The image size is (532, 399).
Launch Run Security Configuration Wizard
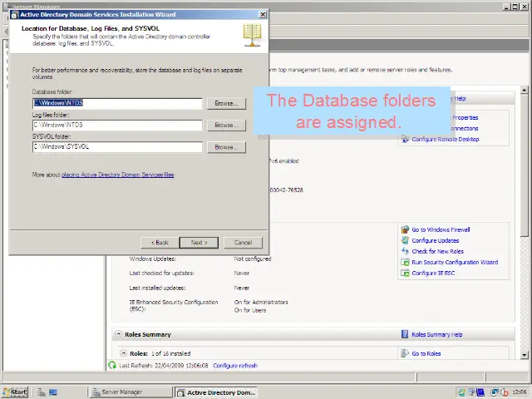pos(455,263)
